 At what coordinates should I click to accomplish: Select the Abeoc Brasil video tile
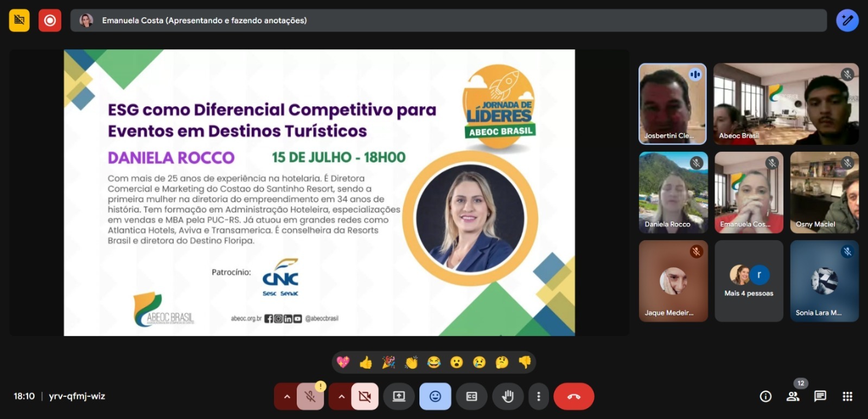tap(786, 104)
